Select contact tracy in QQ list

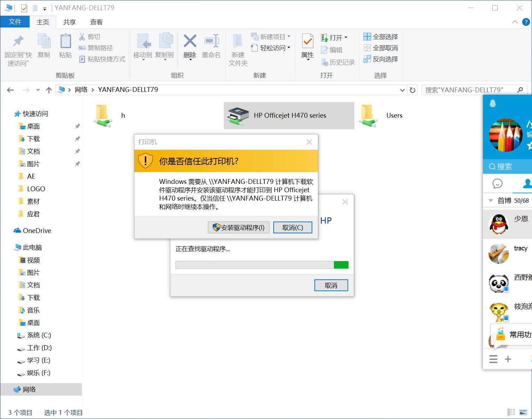pyautogui.click(x=508, y=253)
